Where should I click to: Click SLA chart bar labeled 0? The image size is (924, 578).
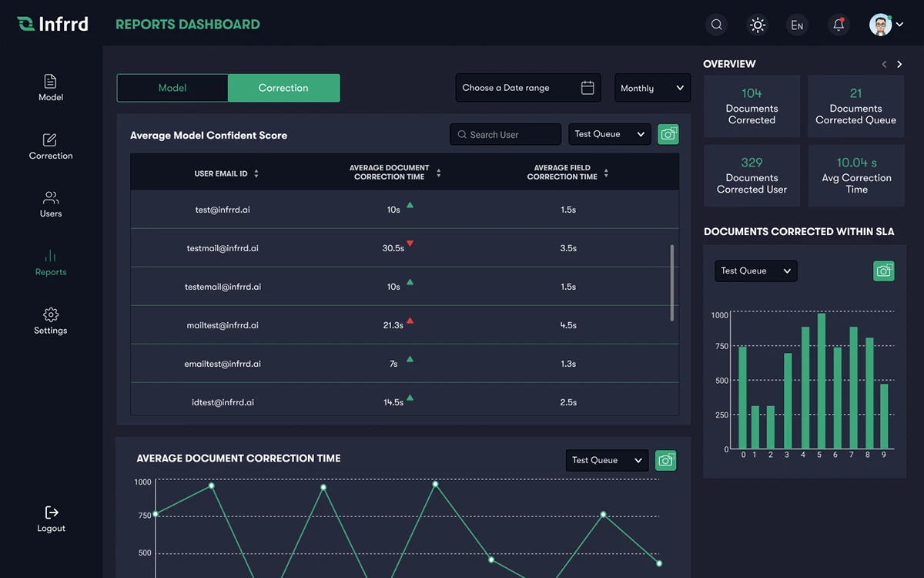(743, 398)
